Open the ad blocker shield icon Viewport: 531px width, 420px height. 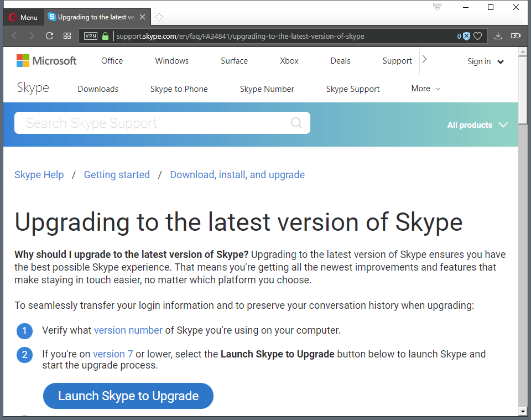tap(466, 36)
